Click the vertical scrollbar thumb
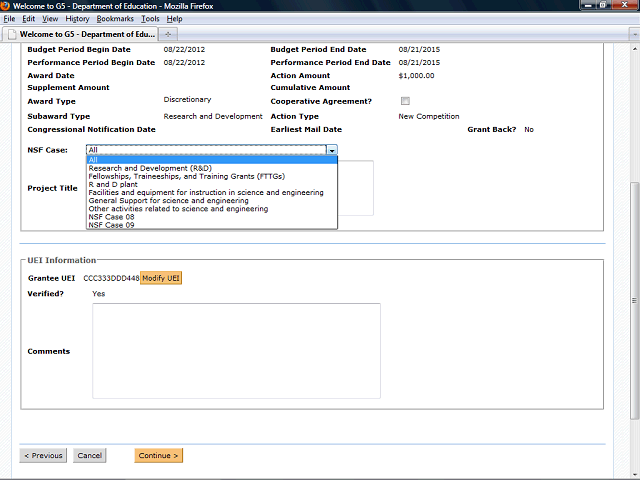 click(634, 300)
